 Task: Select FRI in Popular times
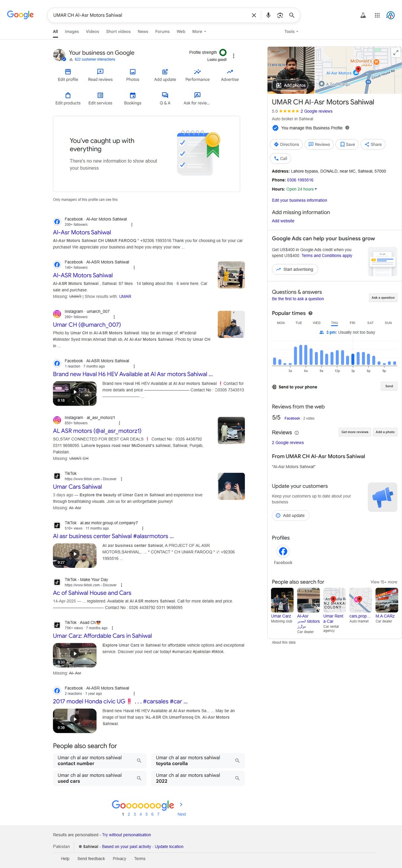click(352, 323)
